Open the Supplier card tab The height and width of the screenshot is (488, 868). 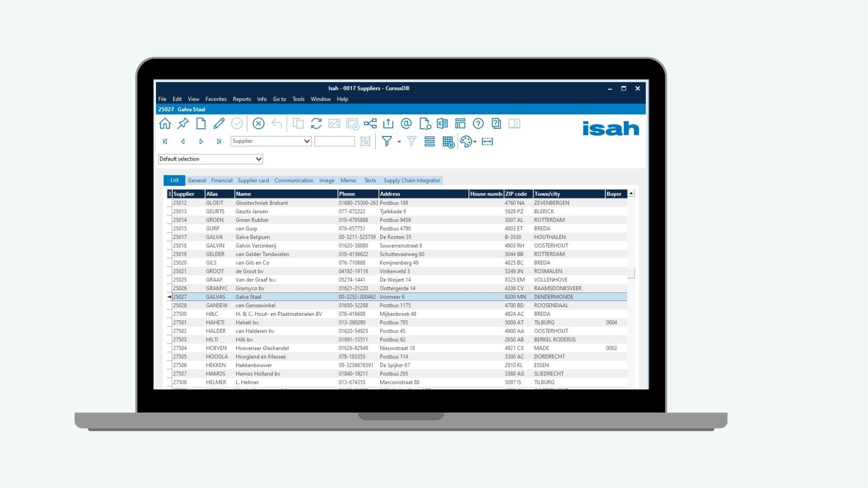click(x=253, y=180)
